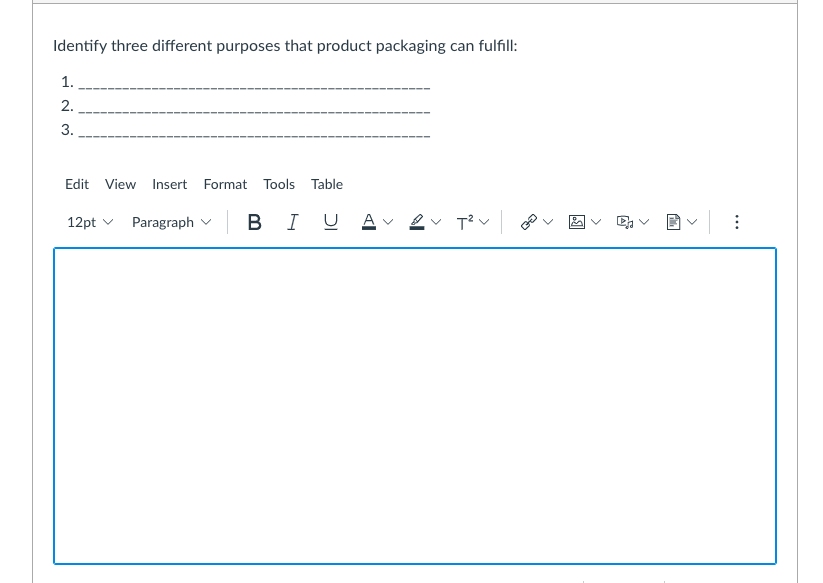The height and width of the screenshot is (583, 823).
Task: Apply the background highlight color
Action: (417, 222)
